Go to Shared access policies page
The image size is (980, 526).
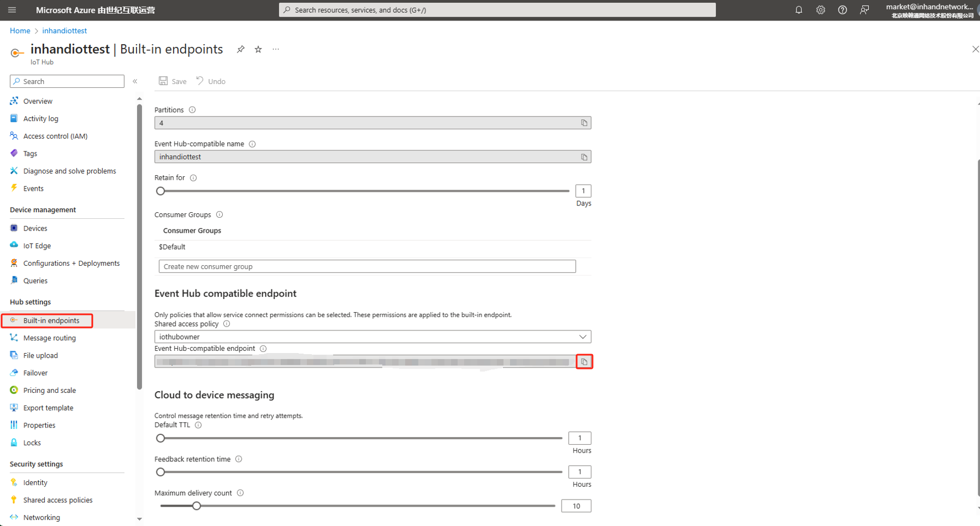57,500
